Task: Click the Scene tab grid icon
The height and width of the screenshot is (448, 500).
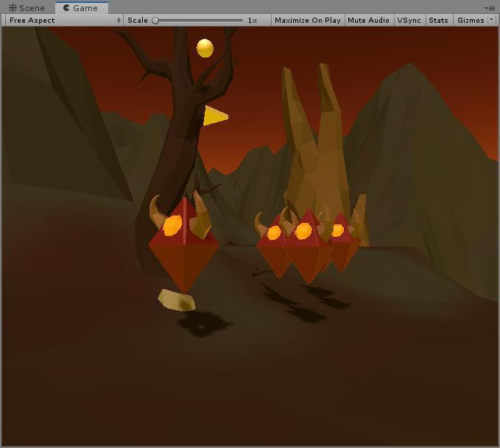Action: point(13,7)
